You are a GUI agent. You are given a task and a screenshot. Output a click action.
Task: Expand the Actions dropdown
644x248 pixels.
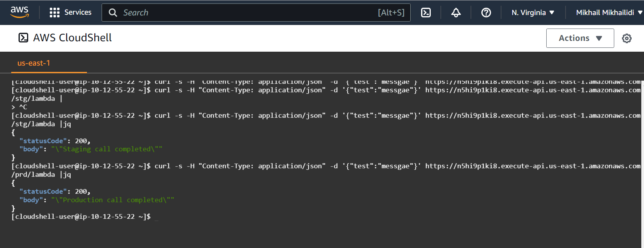[580, 38]
